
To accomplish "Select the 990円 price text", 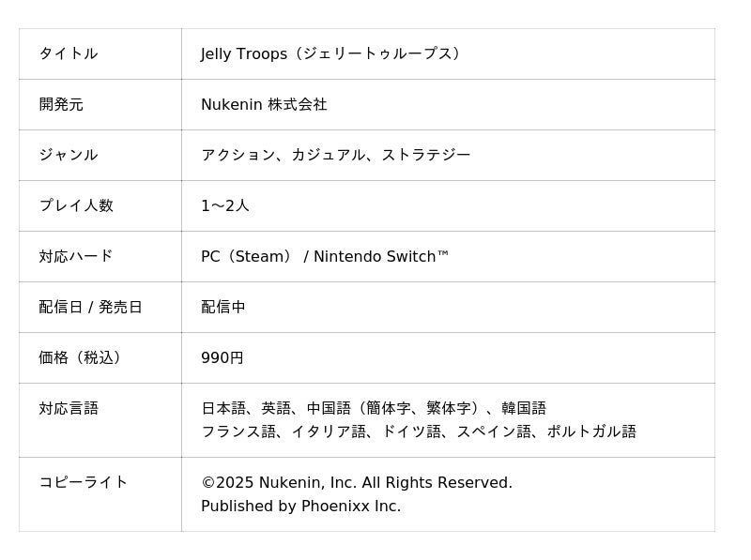I will pos(222,357).
